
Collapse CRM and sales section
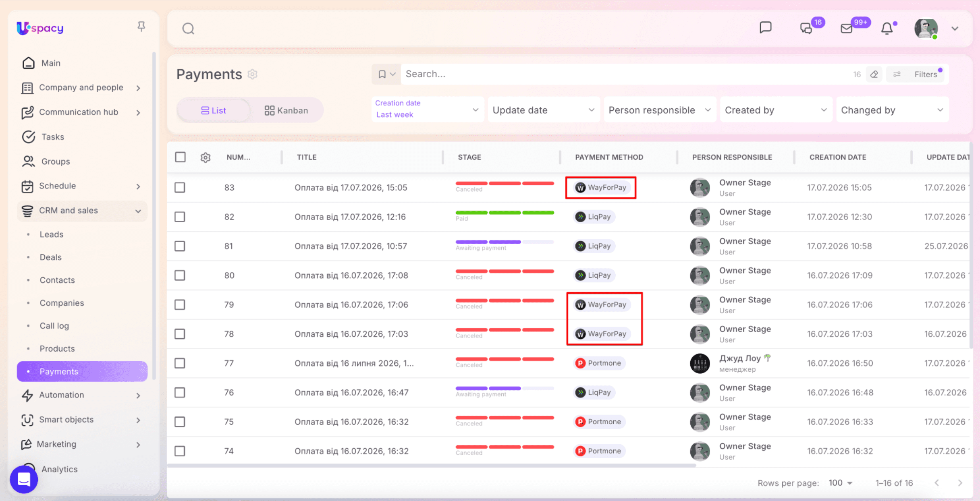pos(82,211)
